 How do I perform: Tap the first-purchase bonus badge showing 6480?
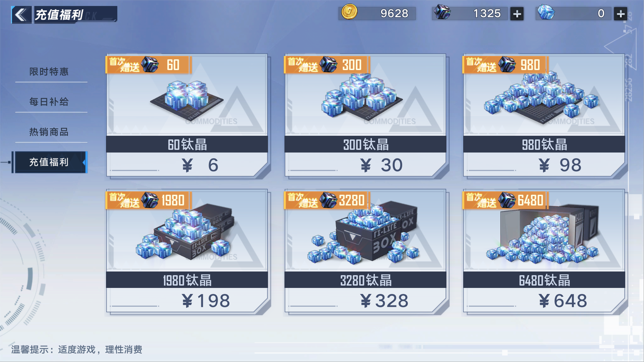click(505, 200)
